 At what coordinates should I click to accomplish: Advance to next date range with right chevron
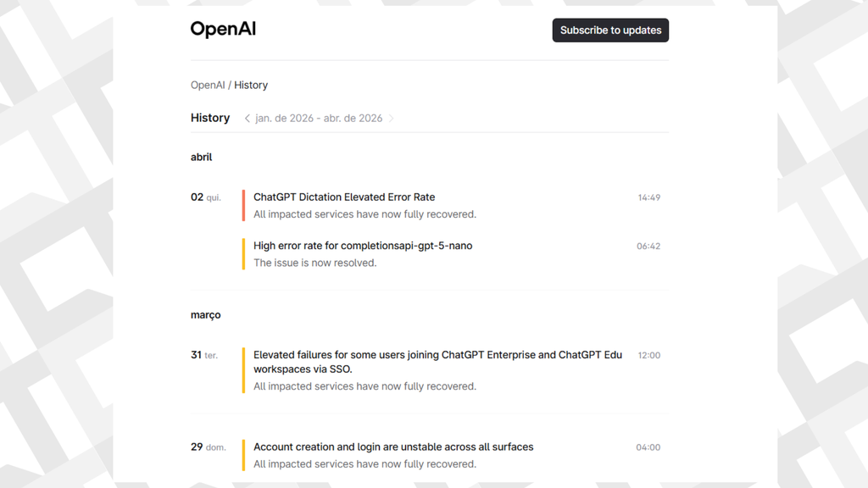[392, 119]
